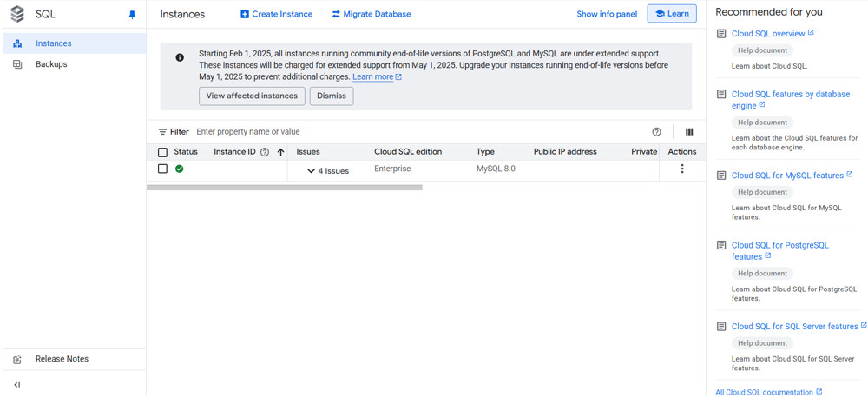Select the MySQL 8.0 instance row checkbox
The height and width of the screenshot is (398, 868).
click(162, 169)
